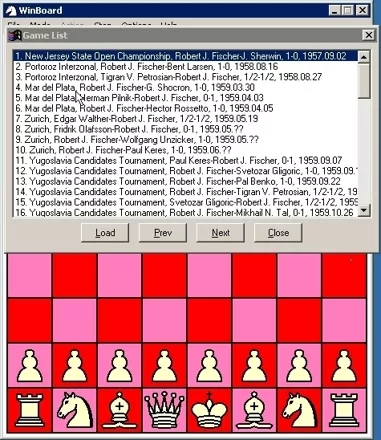381x440 pixels.
Task: Select game 11 Paul Keres-Fischer Candidates
Action: pyautogui.click(x=186, y=160)
